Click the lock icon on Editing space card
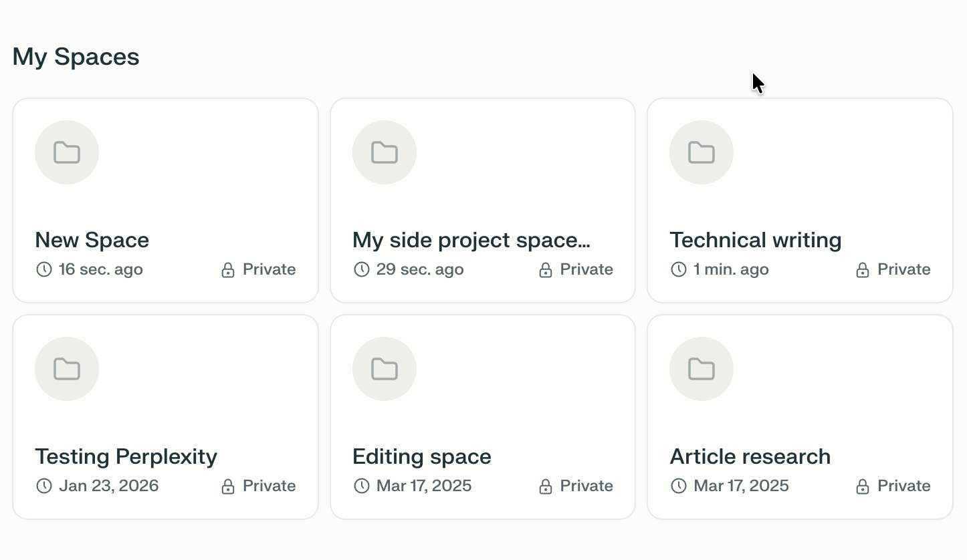Image resolution: width=967 pixels, height=560 pixels. (546, 486)
